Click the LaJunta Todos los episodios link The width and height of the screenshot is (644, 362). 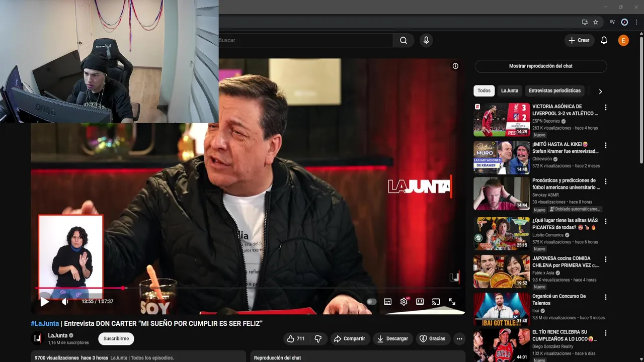[142, 358]
